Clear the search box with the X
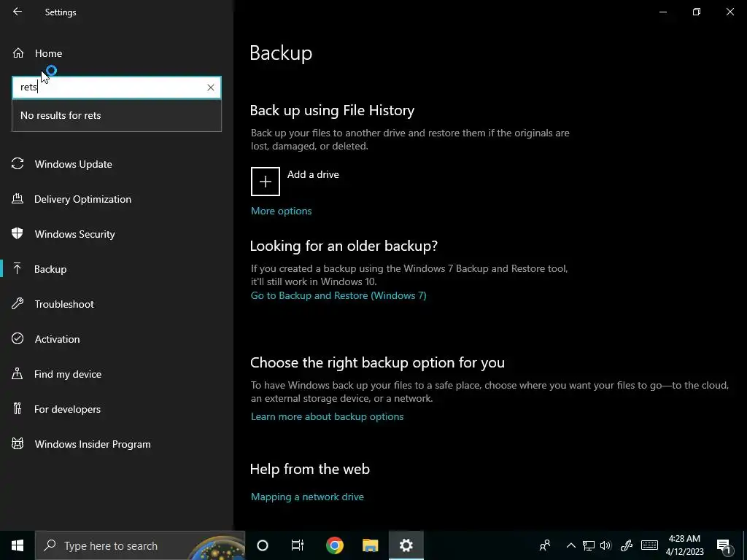This screenshot has height=560, width=747. pos(211,87)
